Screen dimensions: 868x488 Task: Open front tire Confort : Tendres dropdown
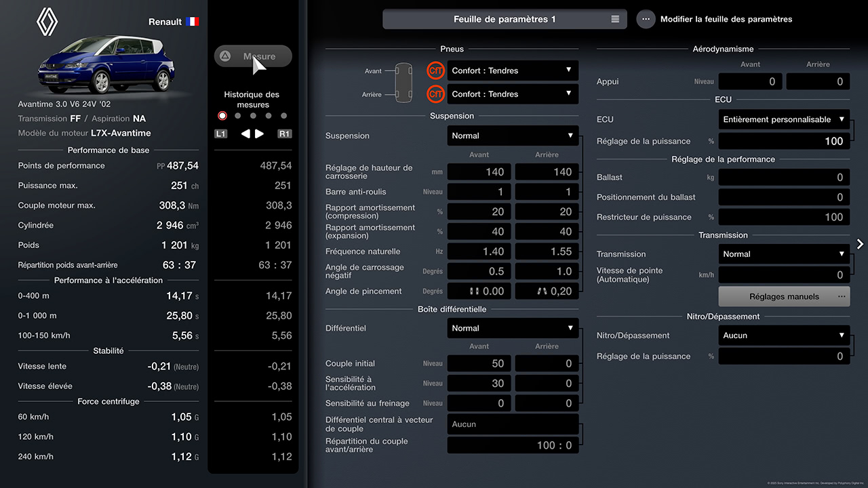513,70
